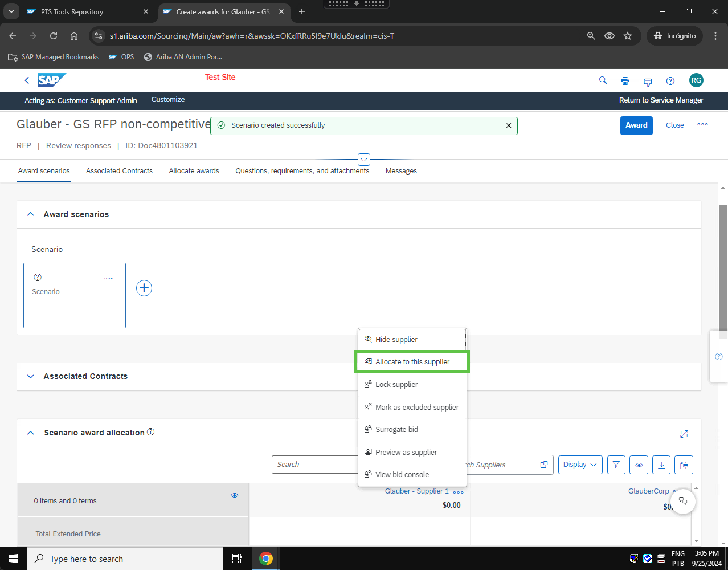Add a new scenario with plus icon
This screenshot has width=728, height=570.
click(x=144, y=288)
